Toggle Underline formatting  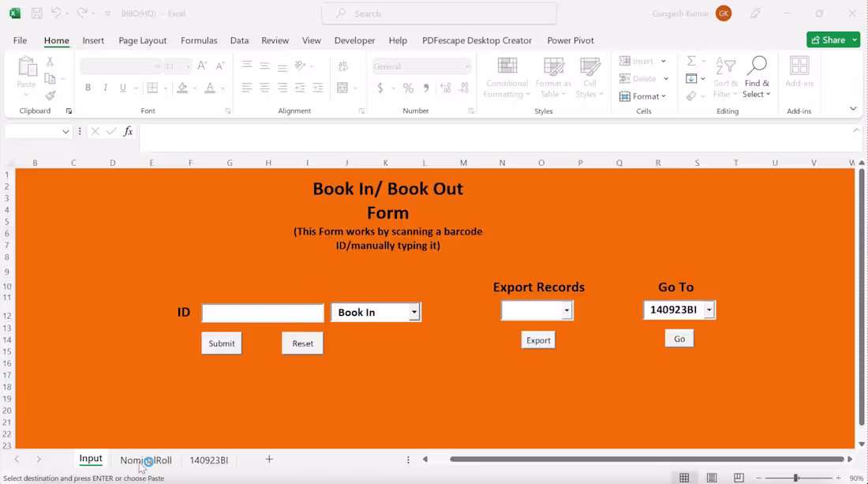click(124, 87)
